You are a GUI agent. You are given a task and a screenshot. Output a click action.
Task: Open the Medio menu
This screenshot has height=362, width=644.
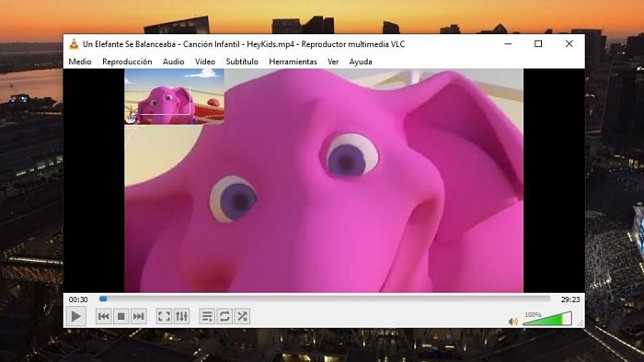coord(80,62)
